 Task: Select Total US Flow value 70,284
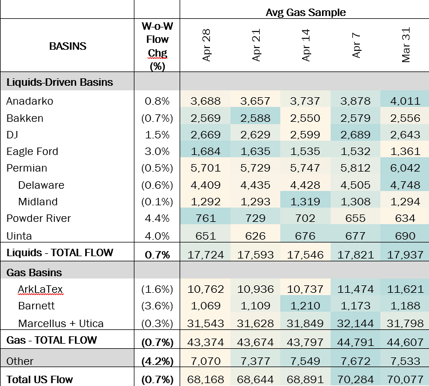(355, 379)
